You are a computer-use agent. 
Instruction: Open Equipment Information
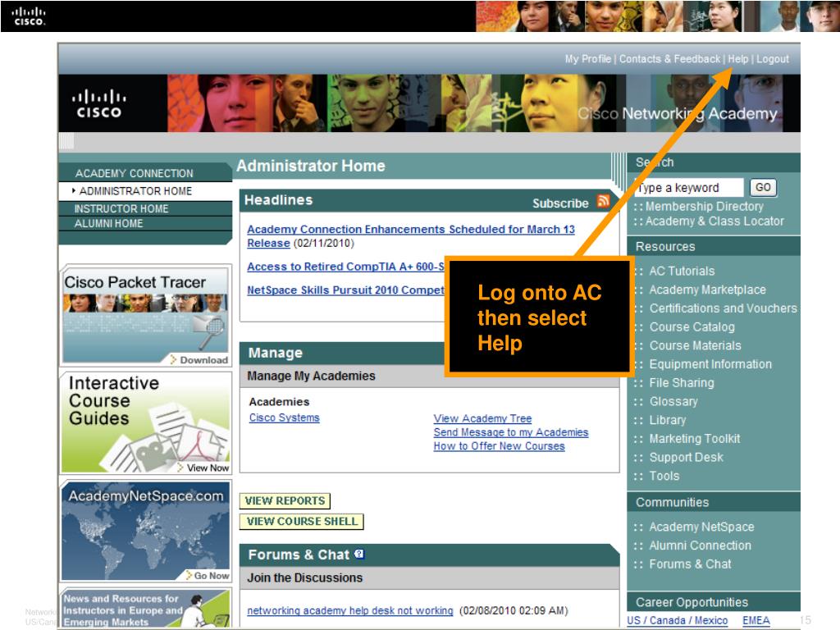[x=710, y=364]
